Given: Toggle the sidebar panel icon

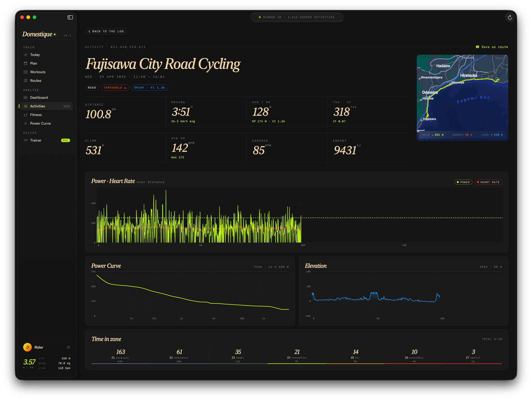Looking at the screenshot, I should click(x=70, y=17).
